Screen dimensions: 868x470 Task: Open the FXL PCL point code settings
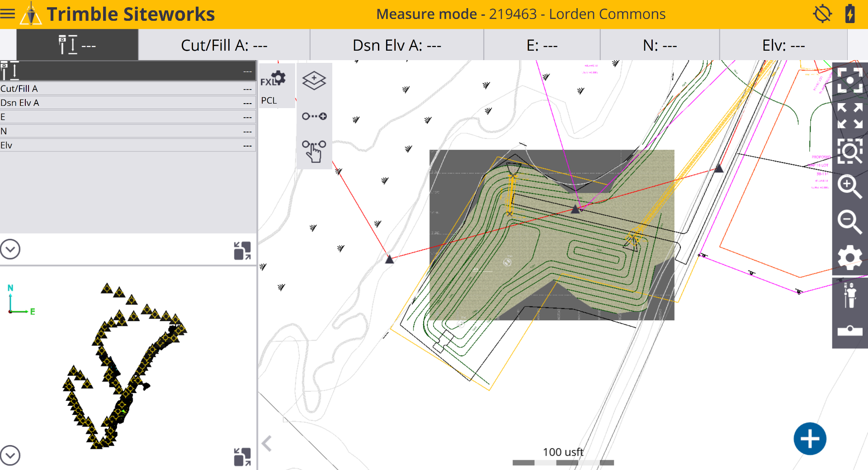coord(277,86)
